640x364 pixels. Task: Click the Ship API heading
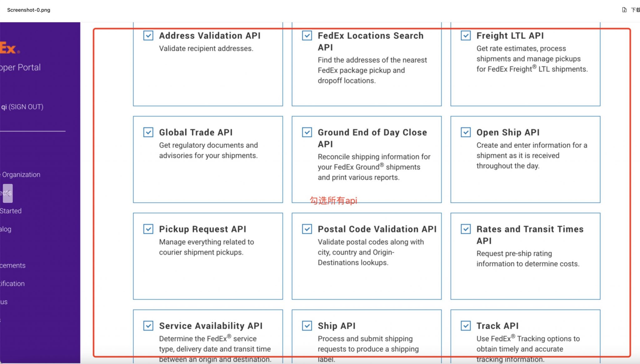tap(337, 326)
